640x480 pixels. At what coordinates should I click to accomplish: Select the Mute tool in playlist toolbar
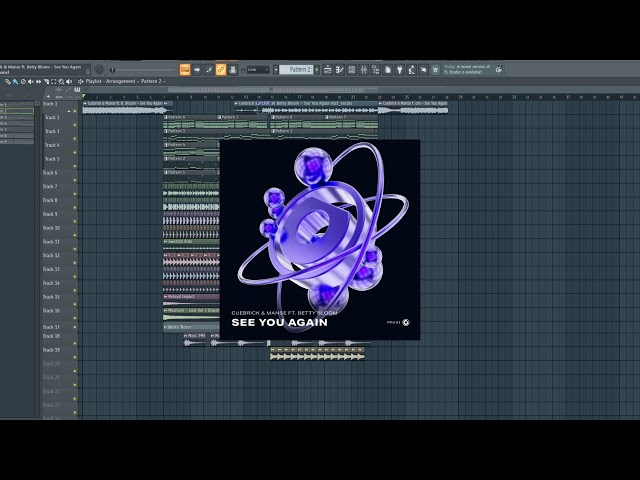pos(31,82)
